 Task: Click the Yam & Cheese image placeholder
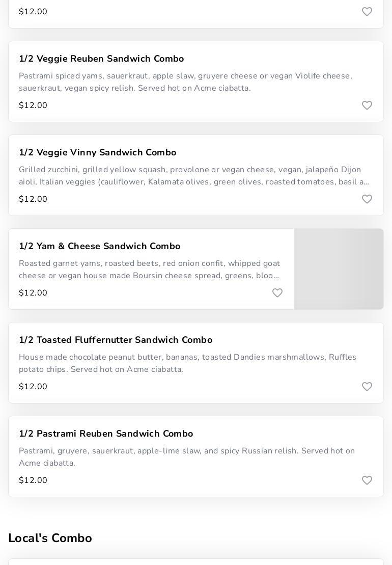point(339,269)
